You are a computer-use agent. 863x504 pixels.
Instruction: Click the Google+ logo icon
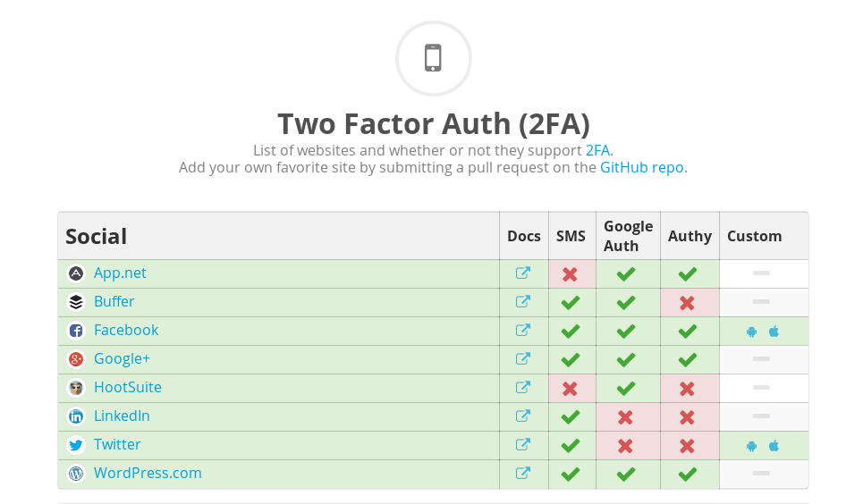[76, 358]
